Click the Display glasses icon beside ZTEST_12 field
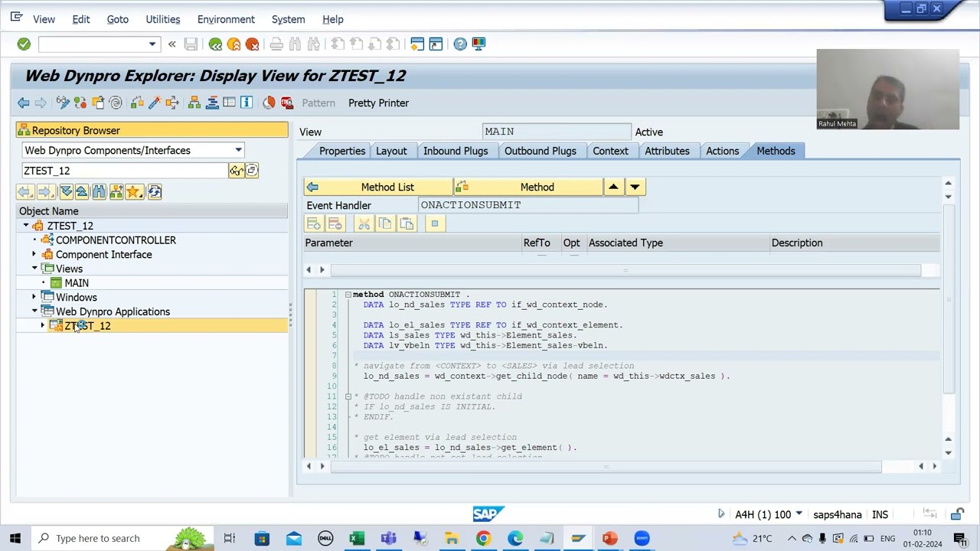The width and height of the screenshot is (980, 551). pyautogui.click(x=236, y=171)
